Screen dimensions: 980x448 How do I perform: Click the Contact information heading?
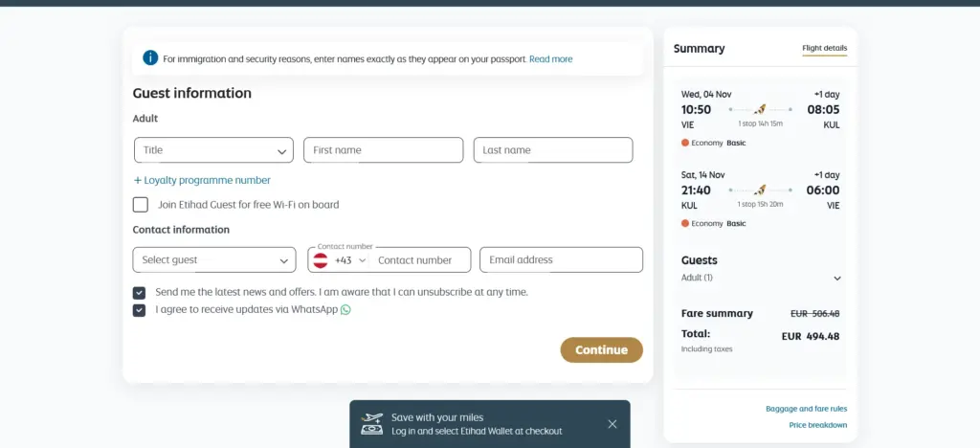(181, 230)
